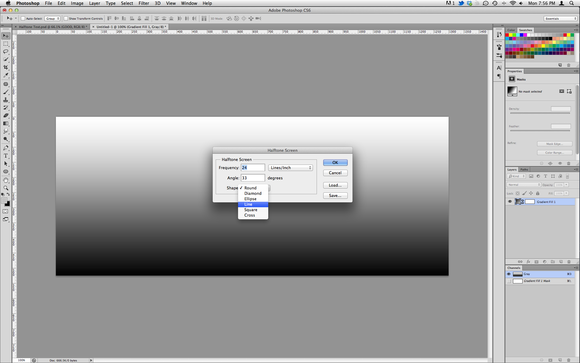Confirm Halftone Screen with OK
Viewport: 580px width, 363px height.
(x=335, y=162)
